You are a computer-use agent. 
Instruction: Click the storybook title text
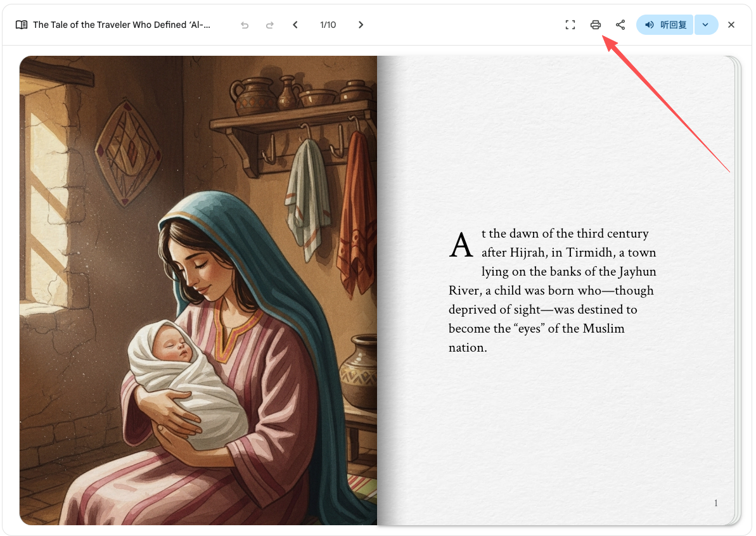coord(122,25)
